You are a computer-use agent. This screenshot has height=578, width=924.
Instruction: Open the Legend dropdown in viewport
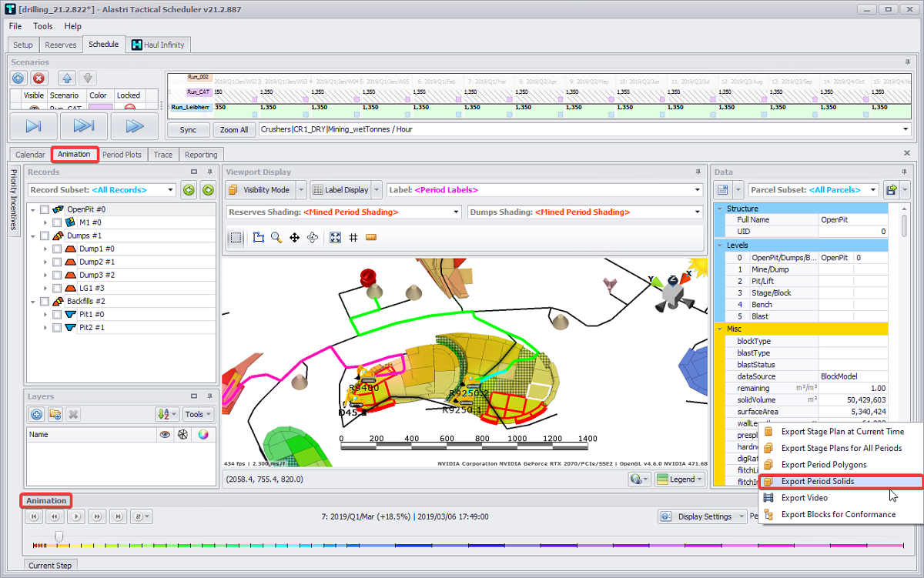point(679,479)
